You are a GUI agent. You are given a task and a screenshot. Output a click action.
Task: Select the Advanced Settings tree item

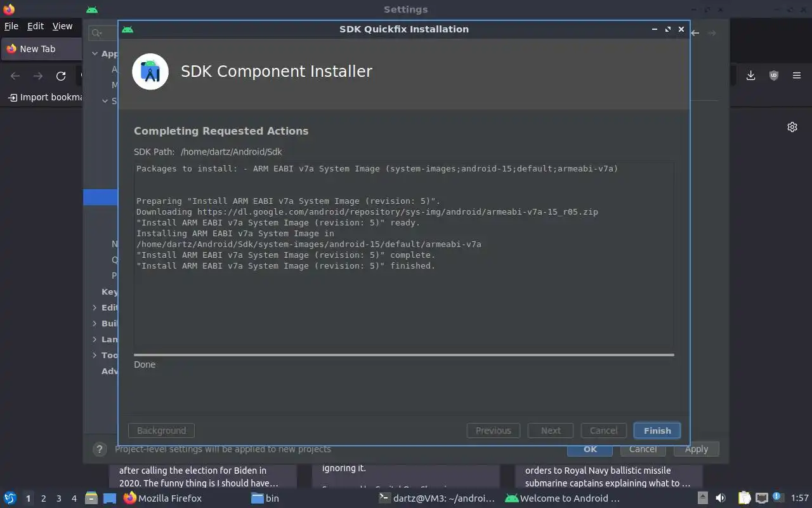pos(109,371)
